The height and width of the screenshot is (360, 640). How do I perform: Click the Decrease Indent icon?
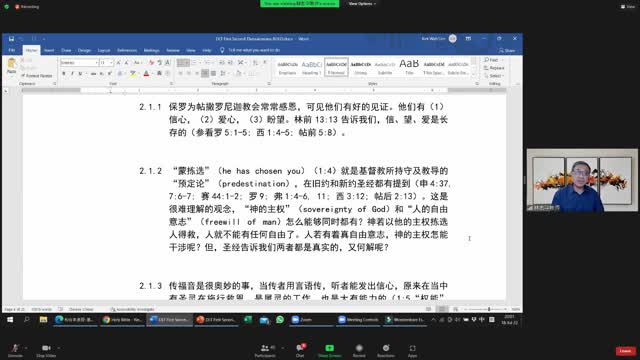[x=222, y=62]
